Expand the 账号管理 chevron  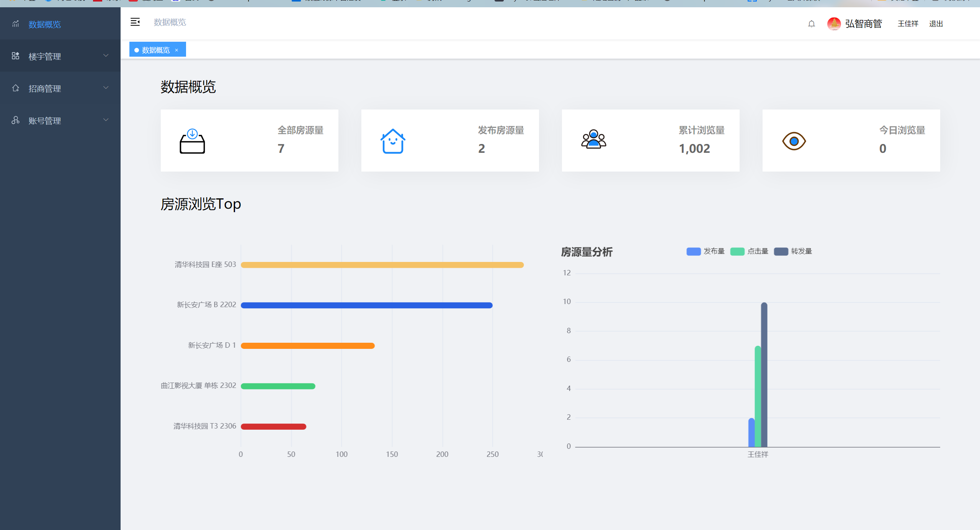(106, 120)
